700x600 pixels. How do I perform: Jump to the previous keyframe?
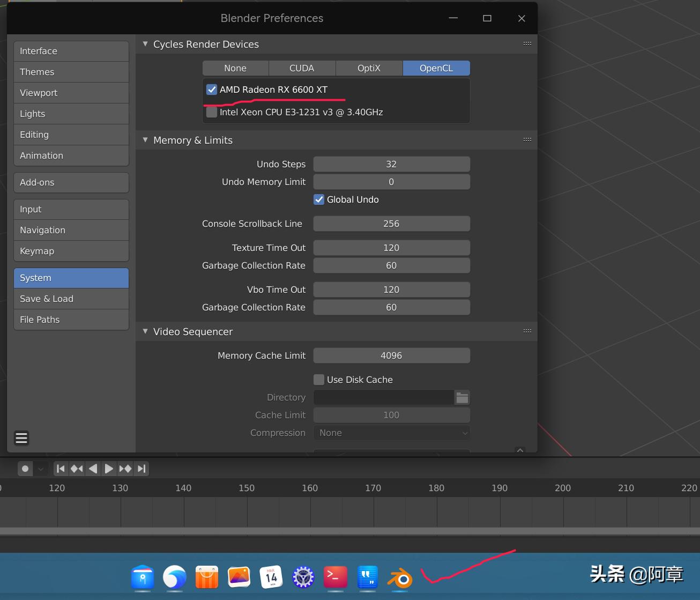tap(76, 468)
